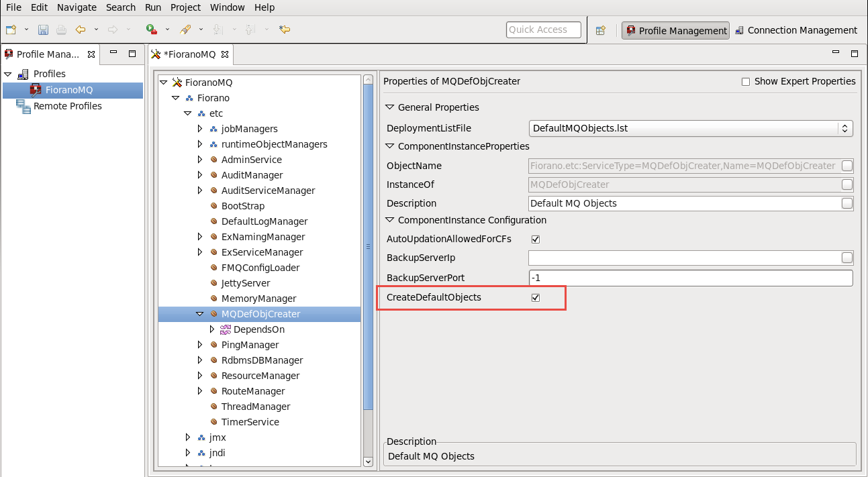Select DefaultLogManager in the tree
Screen dimensions: 868x477
(x=264, y=221)
